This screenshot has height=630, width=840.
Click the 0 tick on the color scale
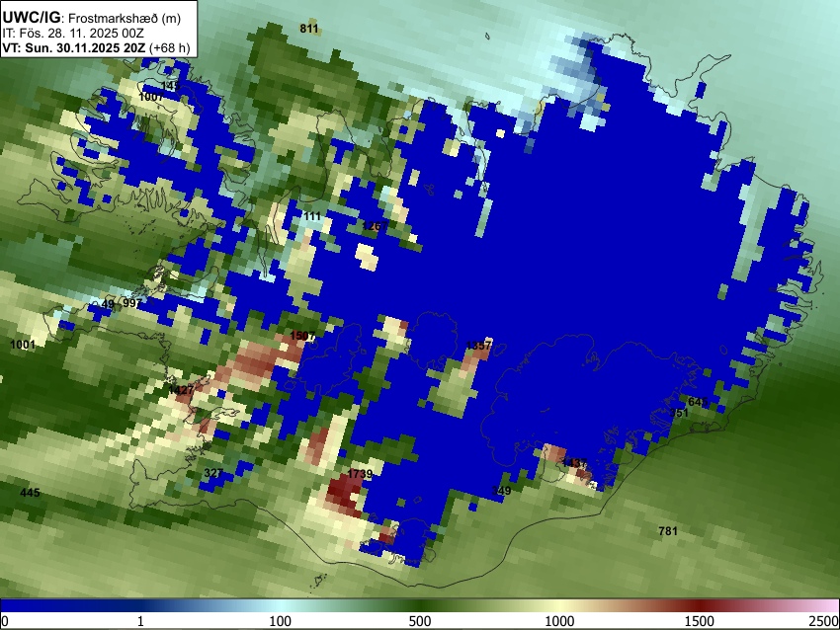tap(5, 621)
